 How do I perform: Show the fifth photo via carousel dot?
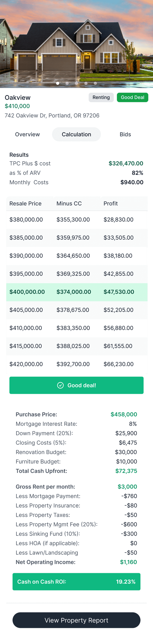coord(95,83)
